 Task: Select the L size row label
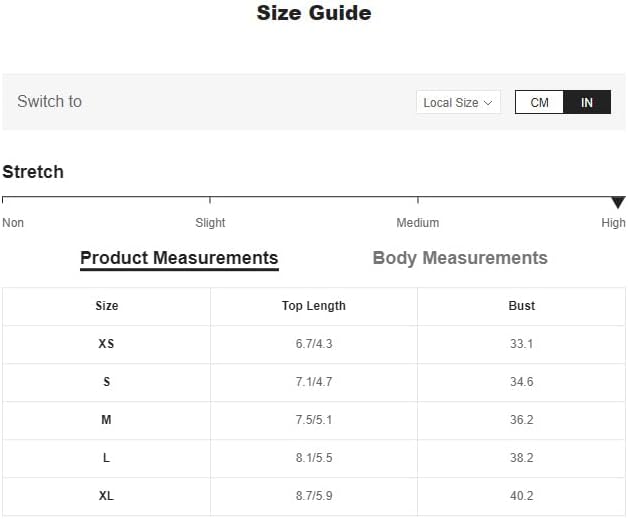tap(106, 458)
